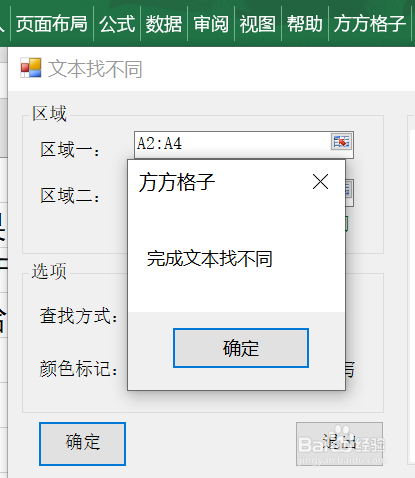415x478 pixels.
Task: Select the 方方格子 ribbon tab
Action: click(x=370, y=24)
